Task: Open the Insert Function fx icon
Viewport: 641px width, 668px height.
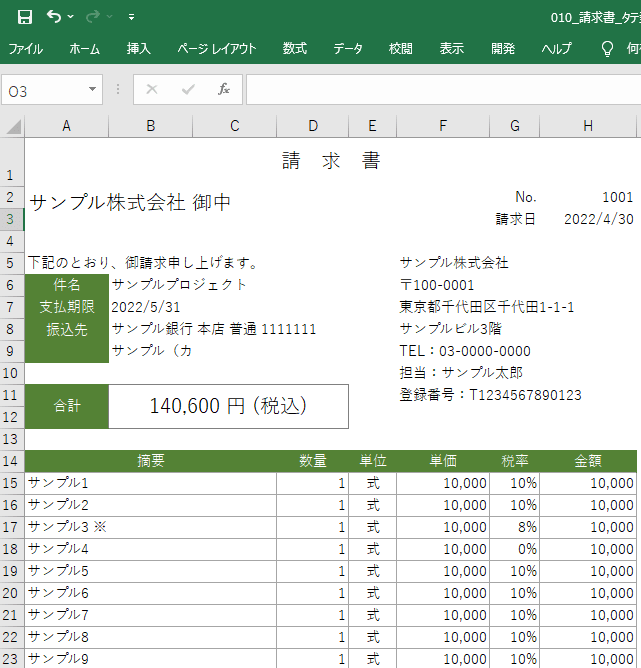Action: pyautogui.click(x=224, y=89)
